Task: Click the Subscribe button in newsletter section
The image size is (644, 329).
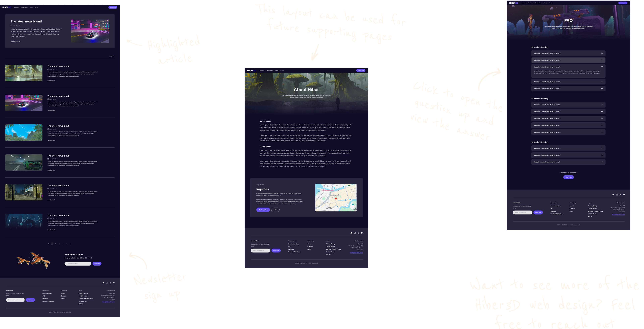Action: coord(97,264)
